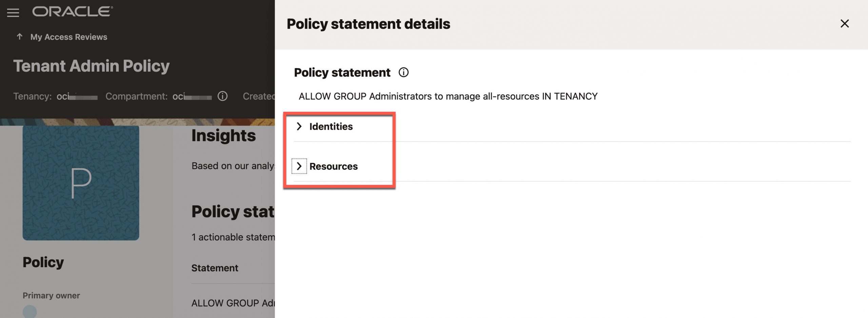The image size is (868, 318).
Task: Click the Statement column header
Action: point(215,268)
